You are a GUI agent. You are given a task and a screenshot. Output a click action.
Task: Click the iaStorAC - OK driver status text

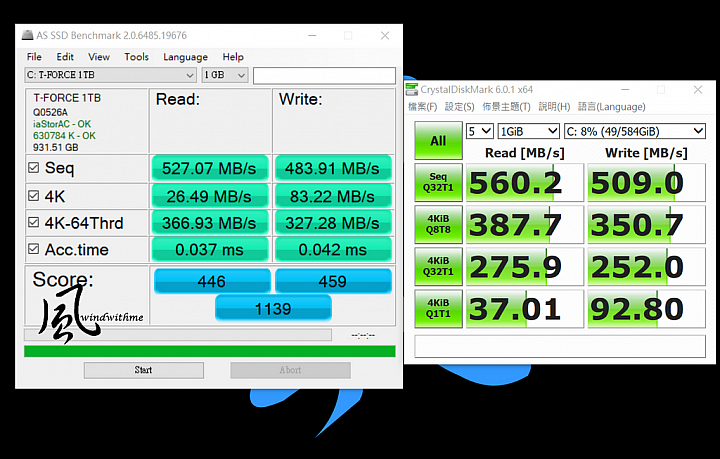(x=62, y=124)
